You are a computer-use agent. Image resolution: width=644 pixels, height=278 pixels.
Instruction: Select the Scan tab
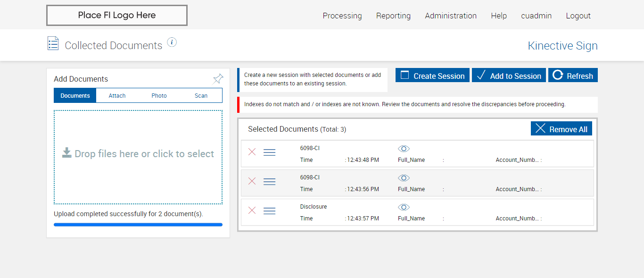click(x=201, y=95)
